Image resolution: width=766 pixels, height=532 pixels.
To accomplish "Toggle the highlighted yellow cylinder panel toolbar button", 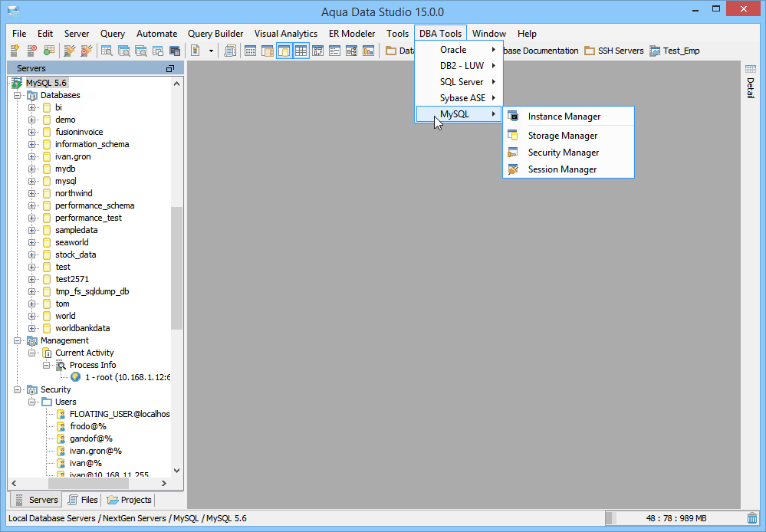I will pyautogui.click(x=284, y=51).
